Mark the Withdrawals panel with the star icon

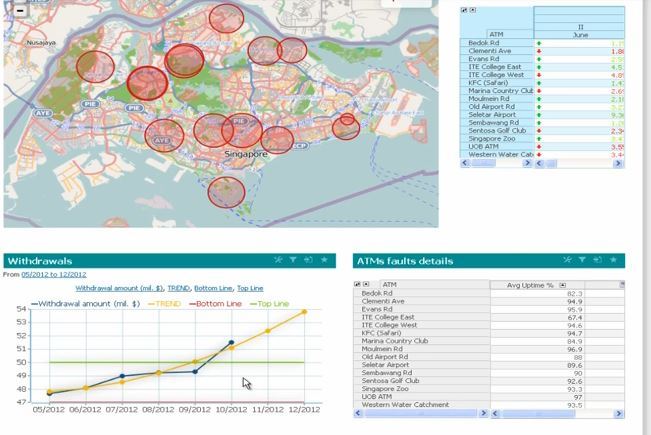pyautogui.click(x=323, y=260)
